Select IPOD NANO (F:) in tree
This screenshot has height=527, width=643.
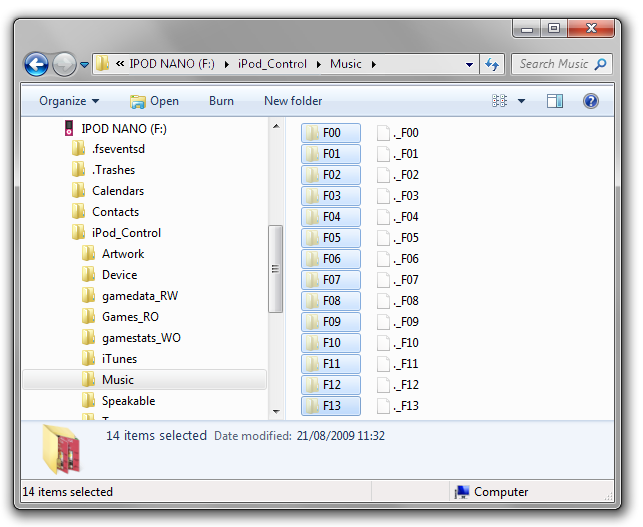click(x=116, y=129)
